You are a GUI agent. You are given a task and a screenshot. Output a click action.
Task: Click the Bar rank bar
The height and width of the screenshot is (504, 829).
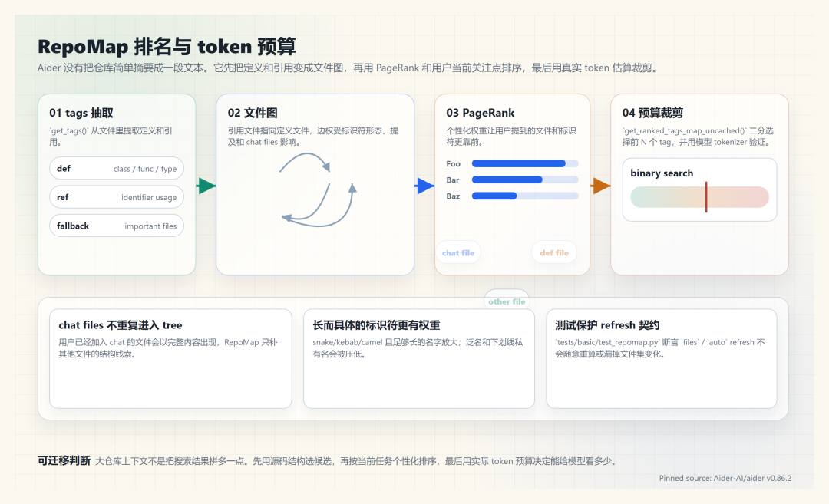point(525,180)
